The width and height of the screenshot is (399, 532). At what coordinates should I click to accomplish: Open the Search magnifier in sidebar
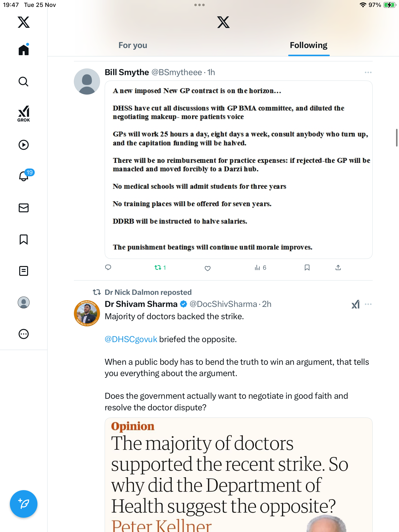tap(24, 82)
